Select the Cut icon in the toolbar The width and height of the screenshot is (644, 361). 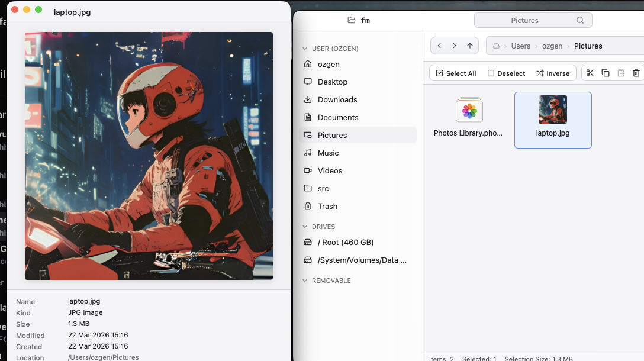click(x=589, y=73)
